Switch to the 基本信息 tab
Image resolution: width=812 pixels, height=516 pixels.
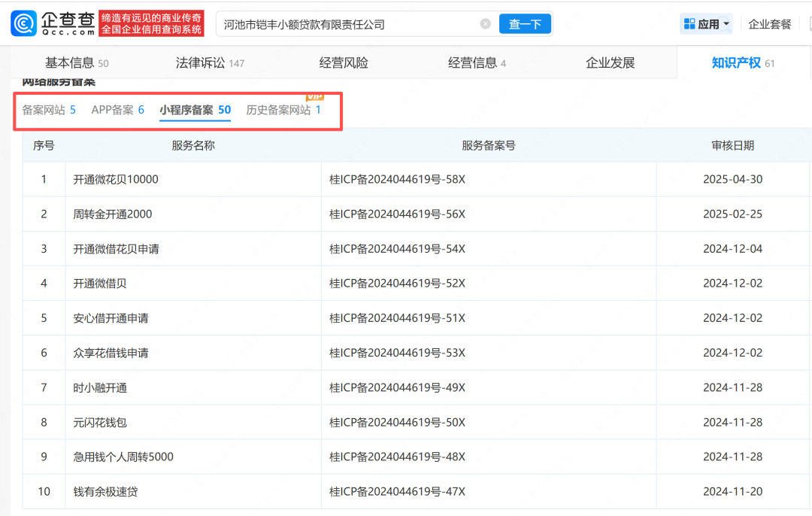pos(76,63)
